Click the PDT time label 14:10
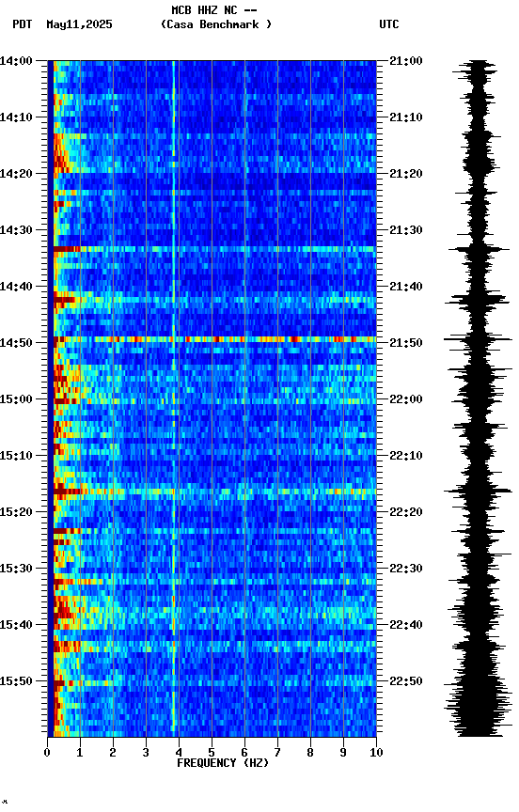Viewport: 519px width, 812px height. (x=16, y=117)
